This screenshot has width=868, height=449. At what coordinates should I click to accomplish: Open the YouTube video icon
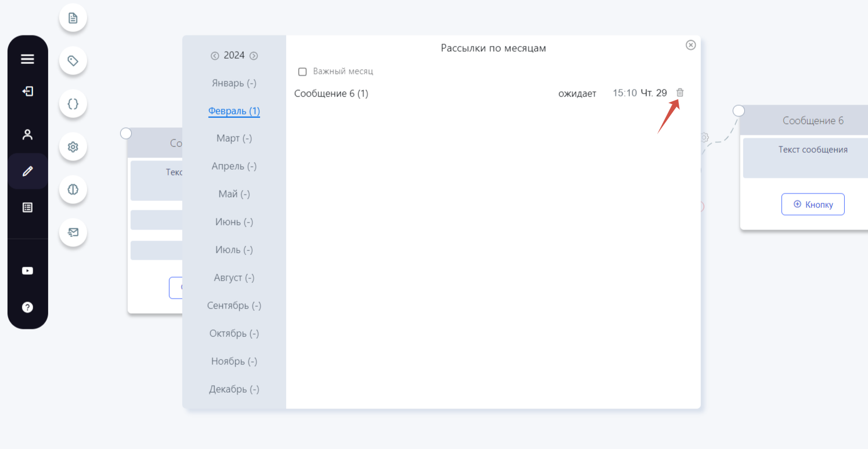(x=27, y=271)
